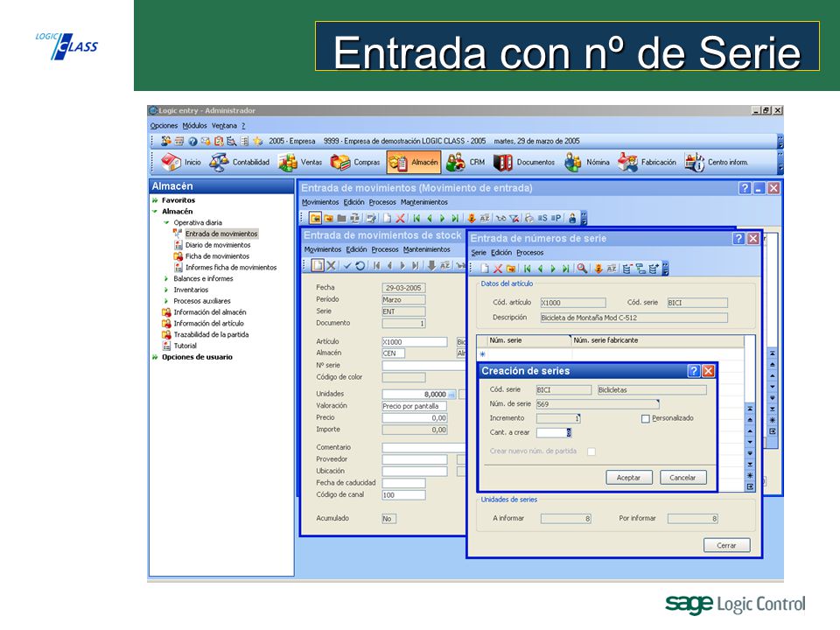Open Información del almacén

tap(209, 311)
